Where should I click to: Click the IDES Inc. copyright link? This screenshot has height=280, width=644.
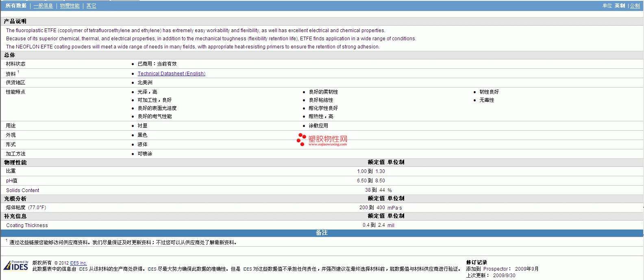78,263
